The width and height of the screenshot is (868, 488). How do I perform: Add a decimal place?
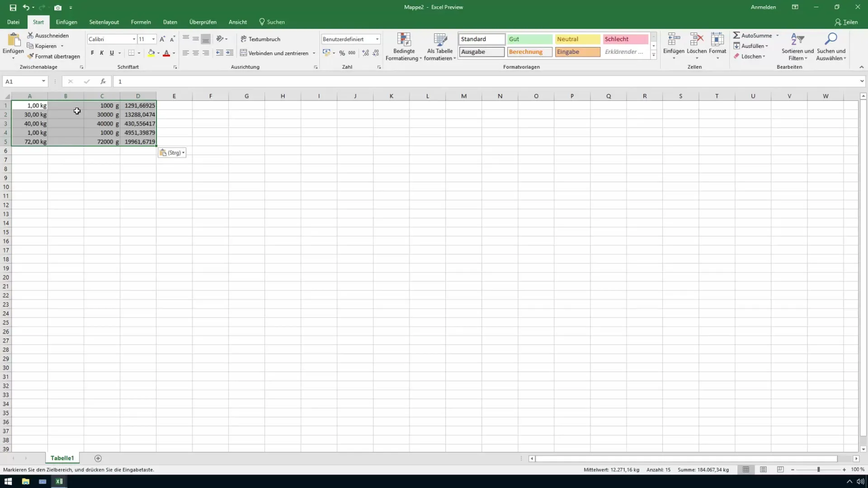366,53
